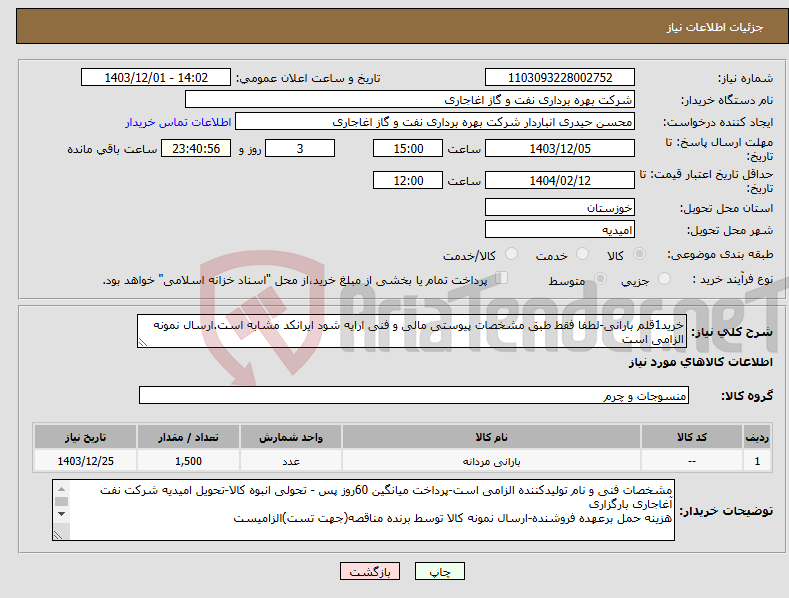Select the کالا/خدمت radio button

click(x=511, y=254)
